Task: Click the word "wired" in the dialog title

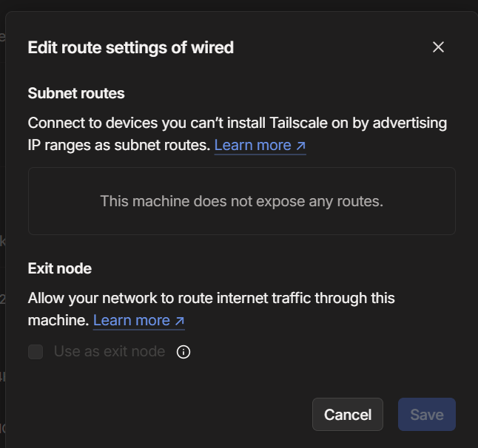Action: click(x=212, y=48)
